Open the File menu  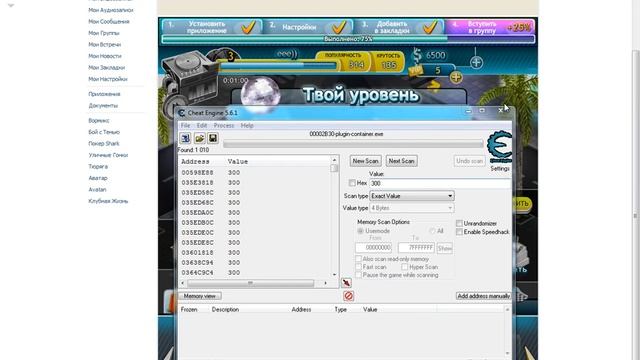(x=185, y=125)
